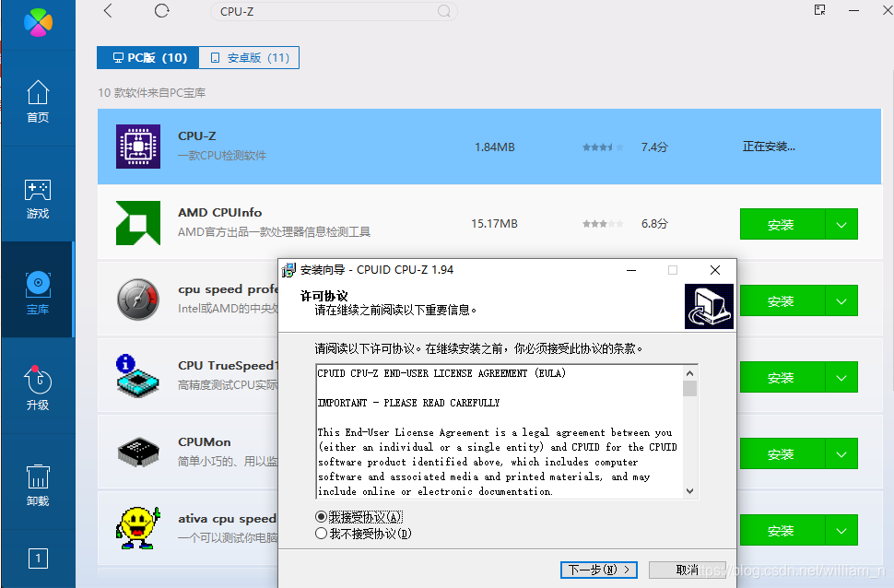Expand install options arrow for CPUMon
The image size is (894, 588).
click(841, 453)
